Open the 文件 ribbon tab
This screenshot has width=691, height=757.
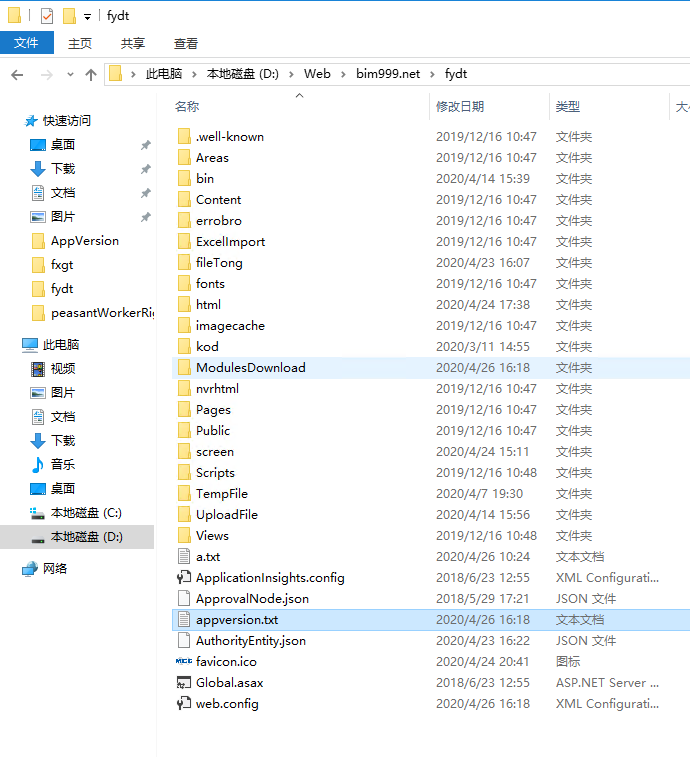27,43
